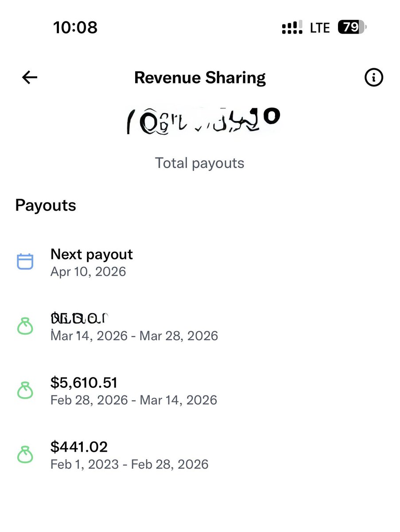
Task: Open the info circle icon
Action: coord(373,78)
